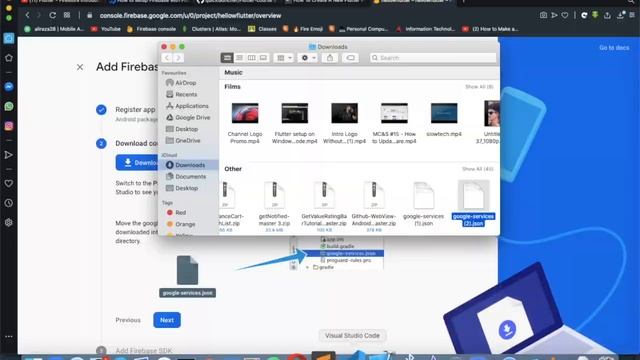This screenshot has height=360, width=640.
Task: Show all Other items
Action: (477, 169)
